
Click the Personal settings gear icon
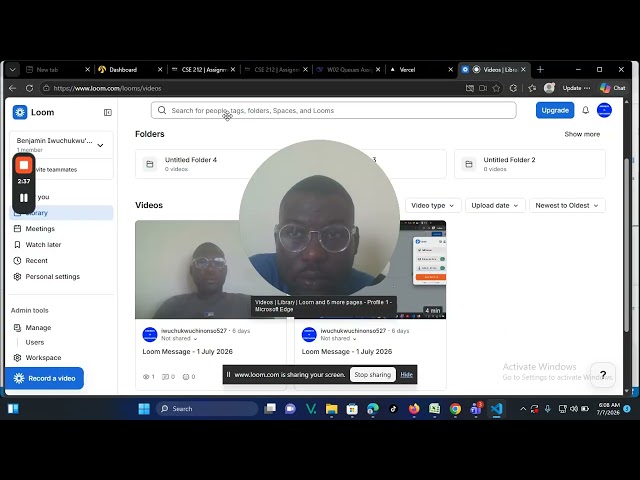pos(17,276)
